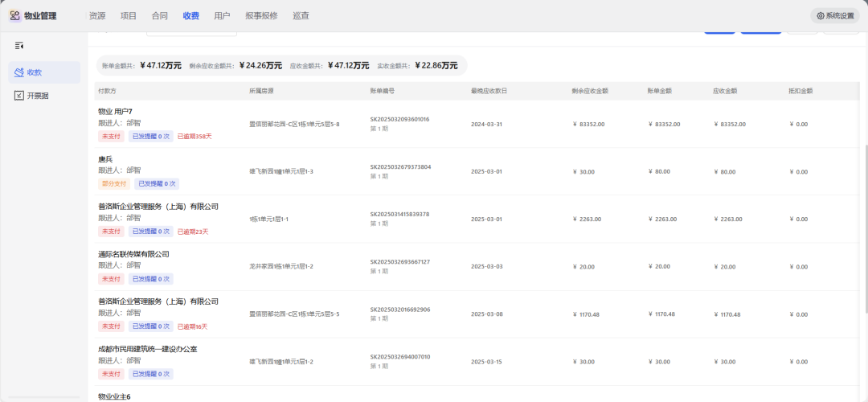The height and width of the screenshot is (402, 868).
Task: Open payer 唐兵
Action: click(105, 159)
